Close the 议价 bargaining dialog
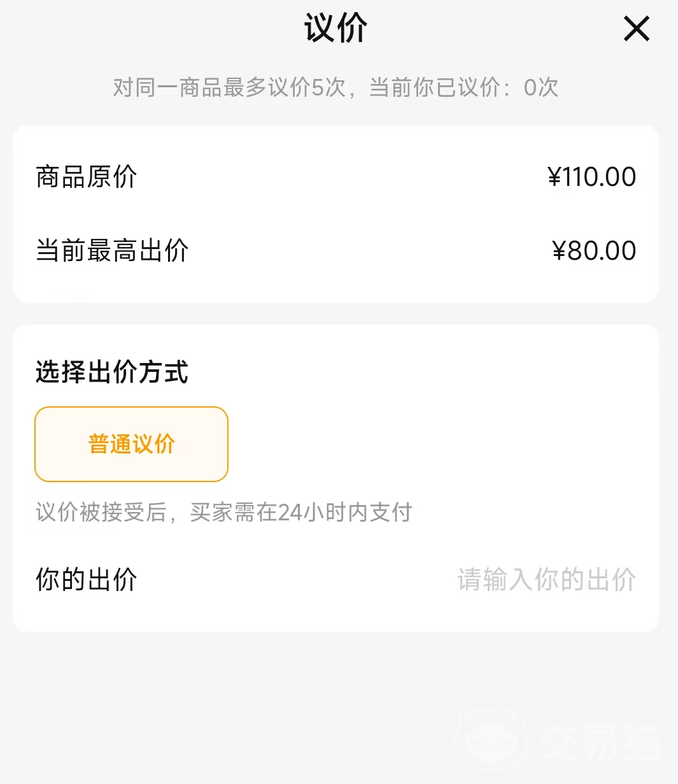The height and width of the screenshot is (784, 678). click(x=636, y=29)
